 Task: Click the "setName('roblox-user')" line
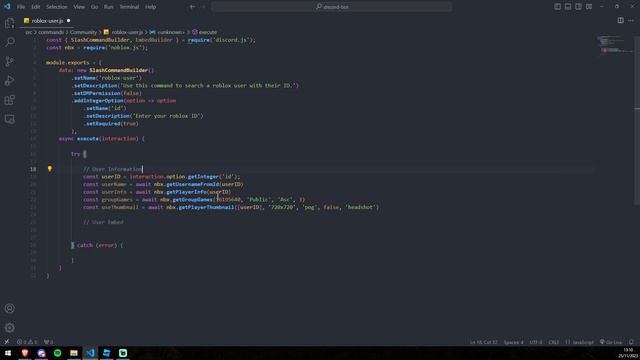click(107, 78)
